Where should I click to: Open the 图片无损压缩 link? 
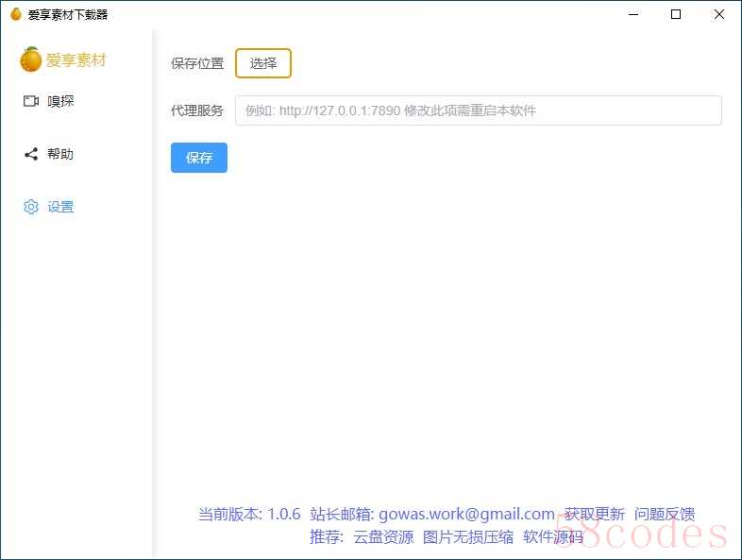tap(468, 536)
